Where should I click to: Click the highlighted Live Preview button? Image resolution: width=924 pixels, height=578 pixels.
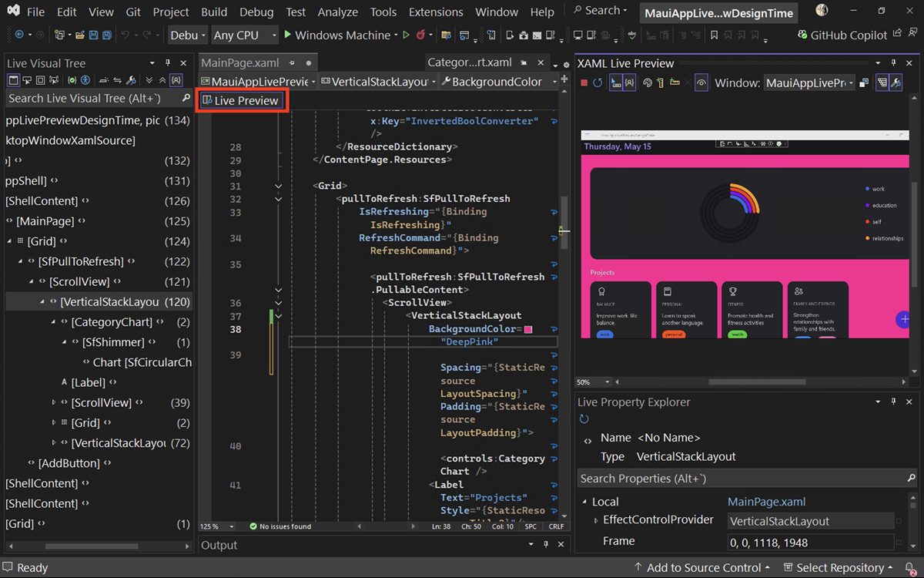242,100
